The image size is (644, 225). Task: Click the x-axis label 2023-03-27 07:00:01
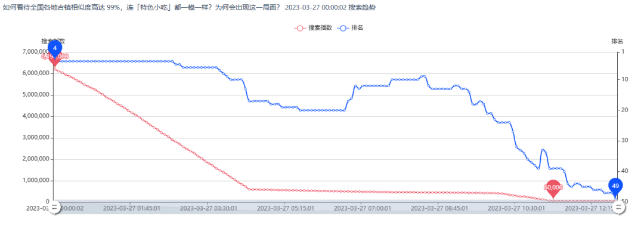pyautogui.click(x=363, y=208)
